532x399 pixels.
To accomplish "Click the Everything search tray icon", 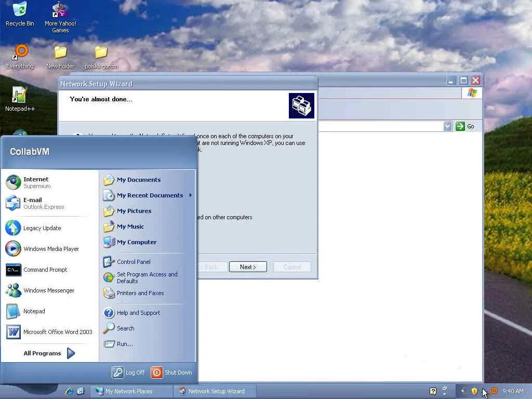I will point(494,391).
